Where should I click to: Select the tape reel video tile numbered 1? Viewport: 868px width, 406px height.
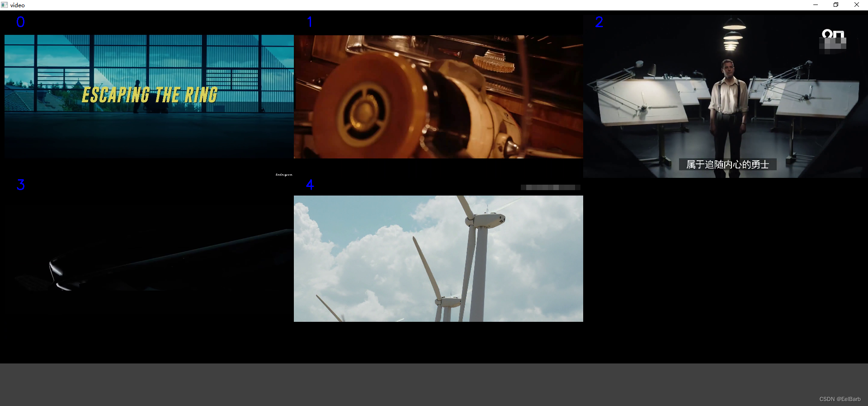(x=439, y=96)
